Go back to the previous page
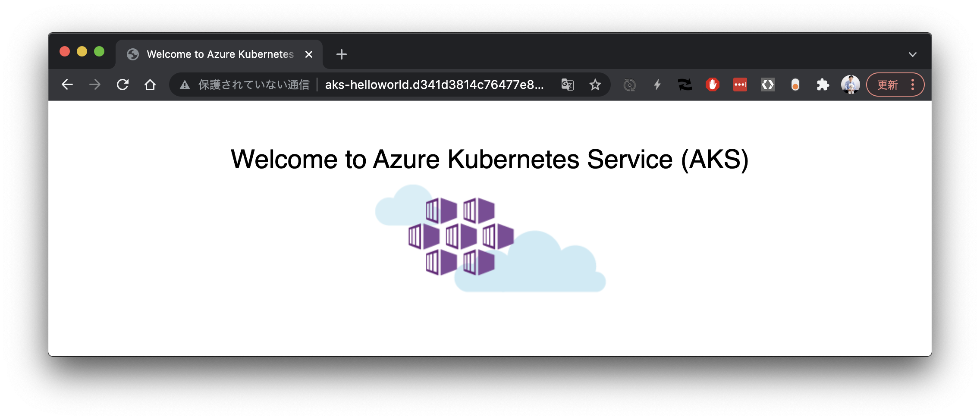 [x=67, y=85]
